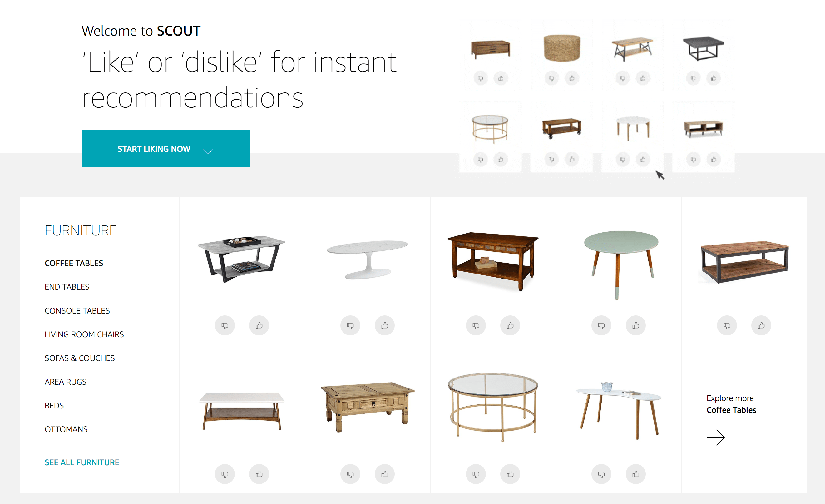Dislike the pine chest-style coffee table

[350, 474]
